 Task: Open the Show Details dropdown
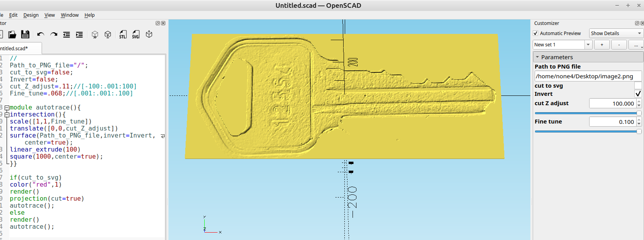(616, 34)
